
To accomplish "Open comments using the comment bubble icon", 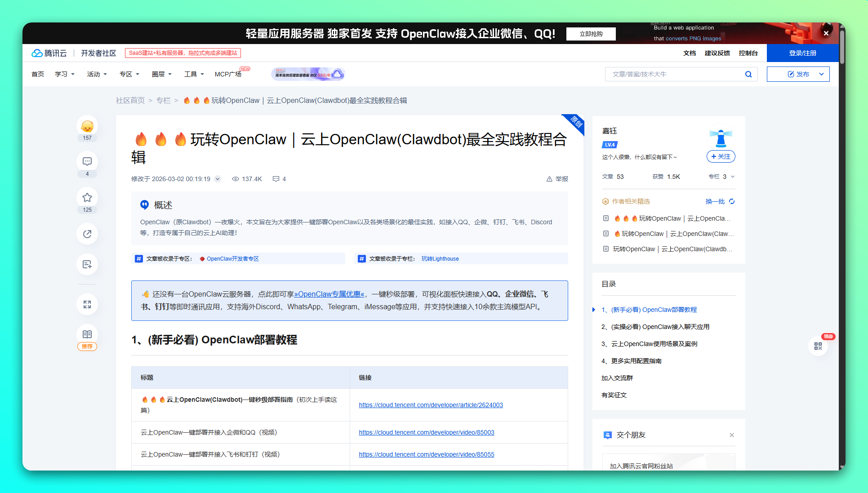I will [x=87, y=161].
